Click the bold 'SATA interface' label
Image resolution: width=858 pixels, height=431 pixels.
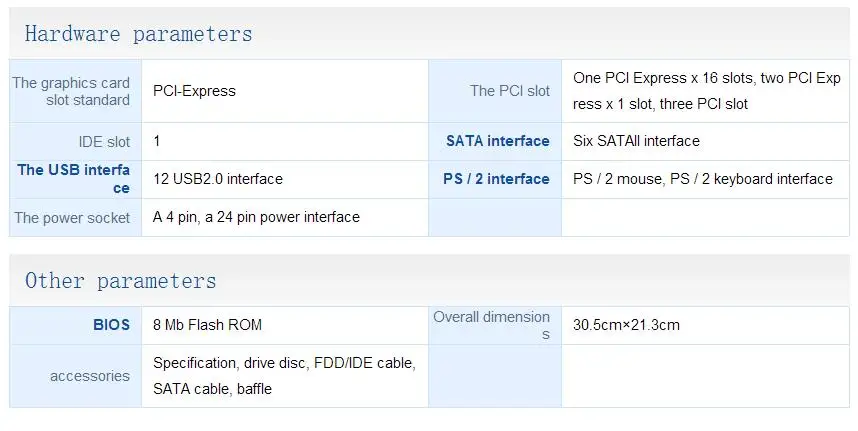[497, 141]
